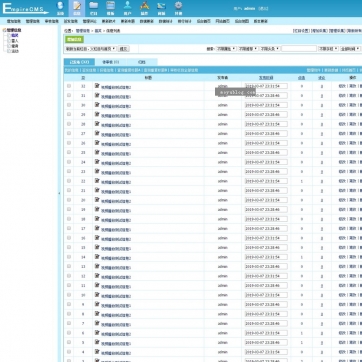The width and height of the screenshot is (362, 362).
Task: Select the second child item in the left tree
Action: click(15, 41)
